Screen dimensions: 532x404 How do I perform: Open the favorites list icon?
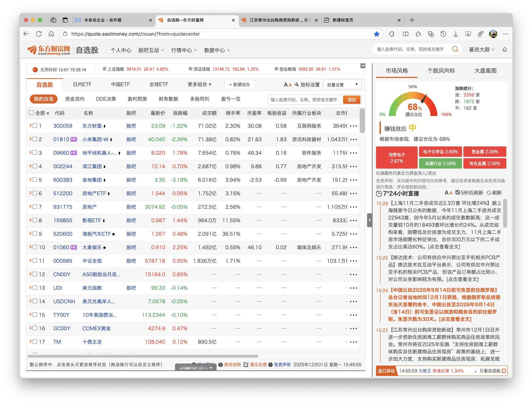coord(418,34)
